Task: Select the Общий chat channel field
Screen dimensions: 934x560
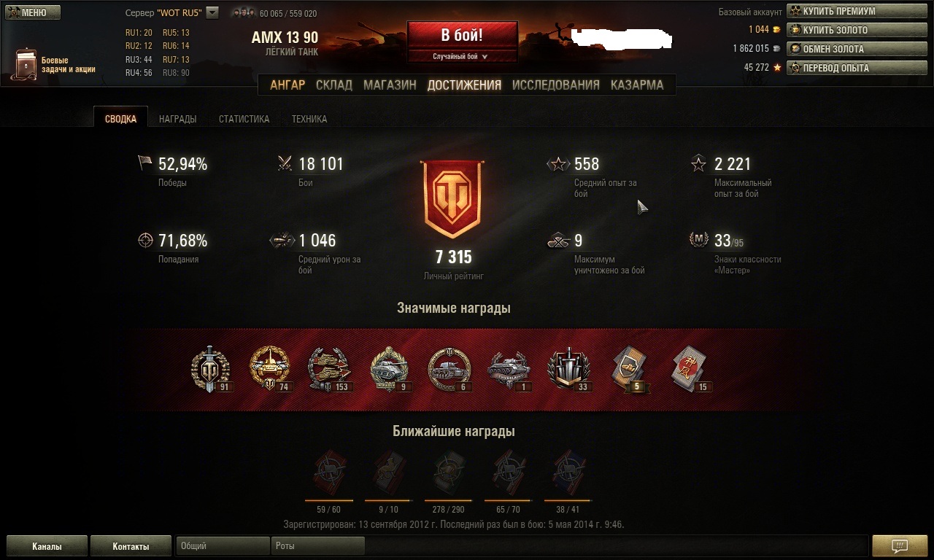Action: tap(223, 545)
